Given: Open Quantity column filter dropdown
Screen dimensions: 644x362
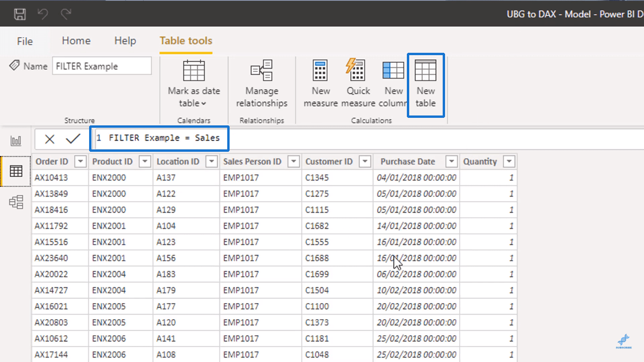Looking at the screenshot, I should 509,162.
